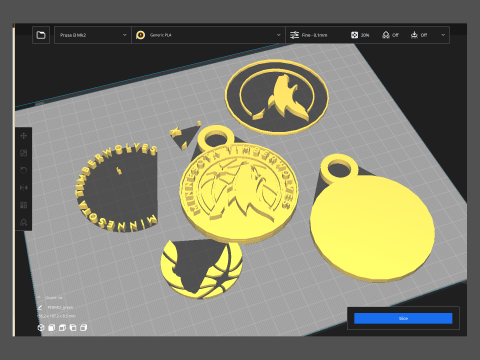Select the Mirror tool
This screenshot has width=480, height=360.
24,188
